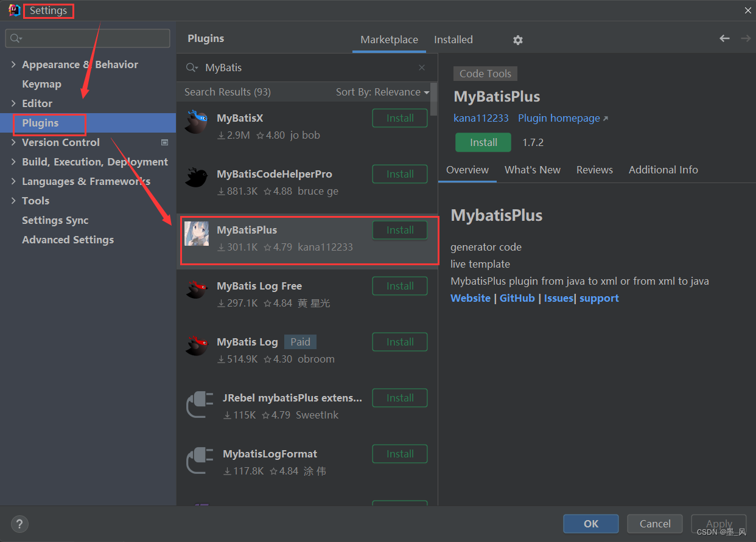Expand Languages & Frameworks node
Viewport: 756px width, 542px height.
(13, 181)
